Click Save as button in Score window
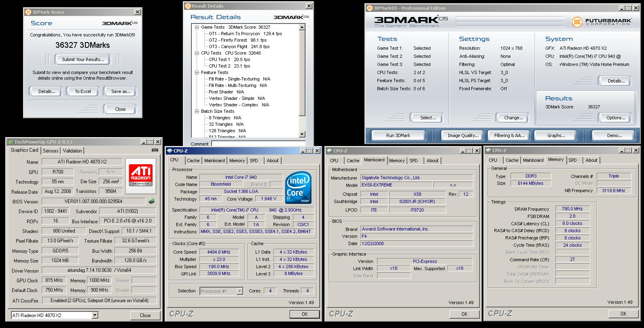Screen dimensions: 644x328 pyautogui.click(x=121, y=91)
